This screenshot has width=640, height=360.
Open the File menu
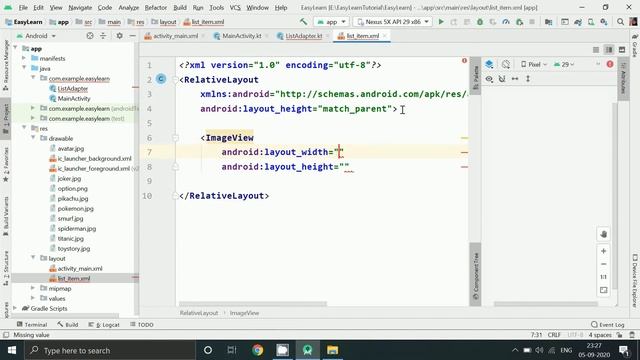point(23,7)
